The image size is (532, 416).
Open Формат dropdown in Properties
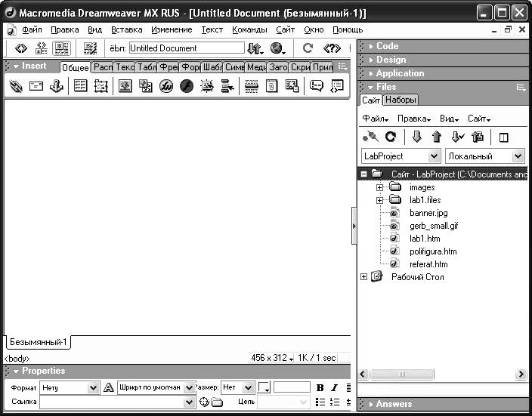[x=93, y=387]
